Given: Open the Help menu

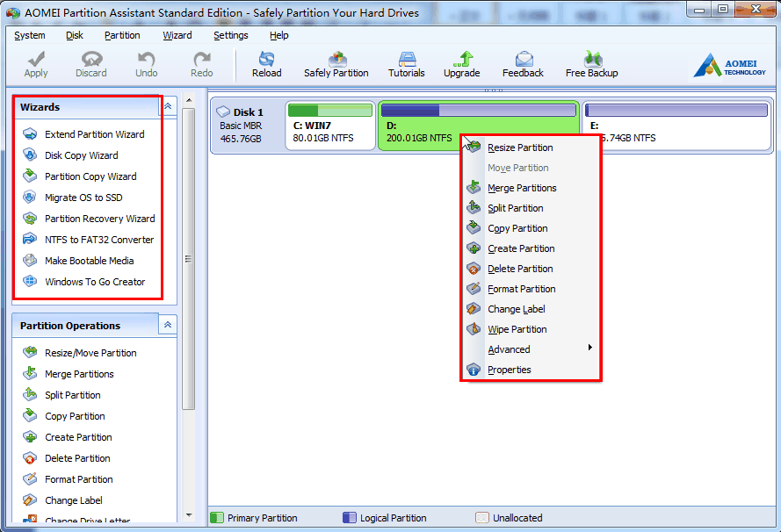Looking at the screenshot, I should (x=279, y=35).
